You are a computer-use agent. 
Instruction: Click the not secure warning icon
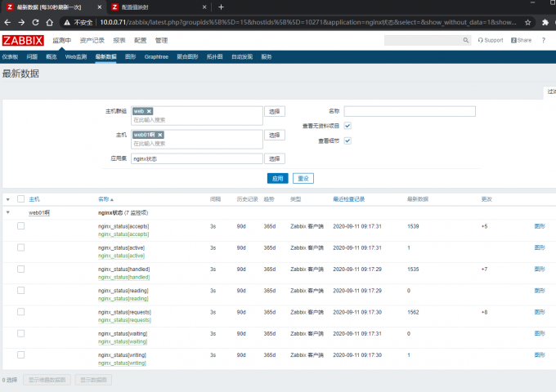click(67, 22)
